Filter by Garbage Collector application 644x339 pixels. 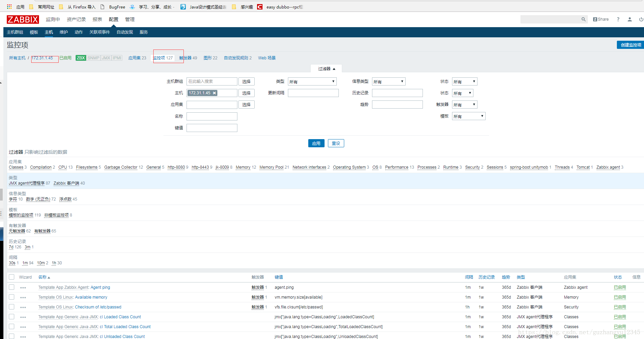coord(121,167)
